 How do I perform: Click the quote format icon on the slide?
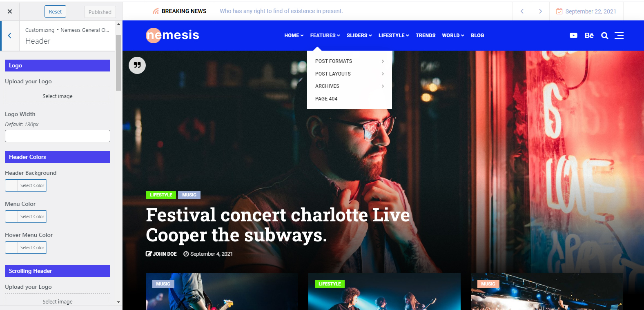tap(137, 65)
